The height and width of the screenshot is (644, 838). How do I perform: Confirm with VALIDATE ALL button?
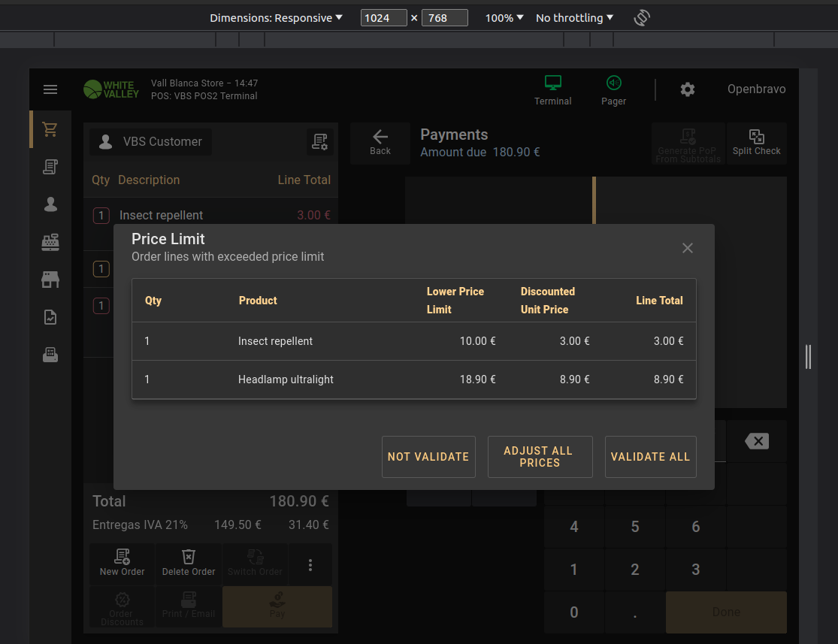click(x=650, y=457)
